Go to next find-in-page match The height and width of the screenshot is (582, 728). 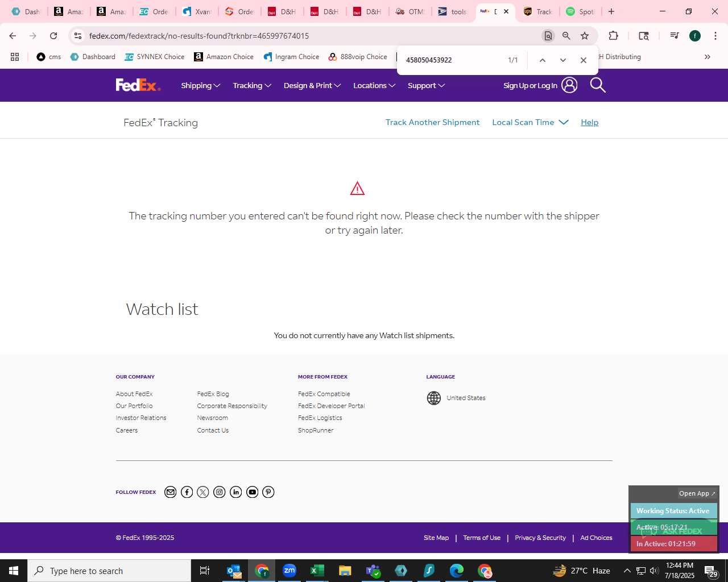point(563,60)
